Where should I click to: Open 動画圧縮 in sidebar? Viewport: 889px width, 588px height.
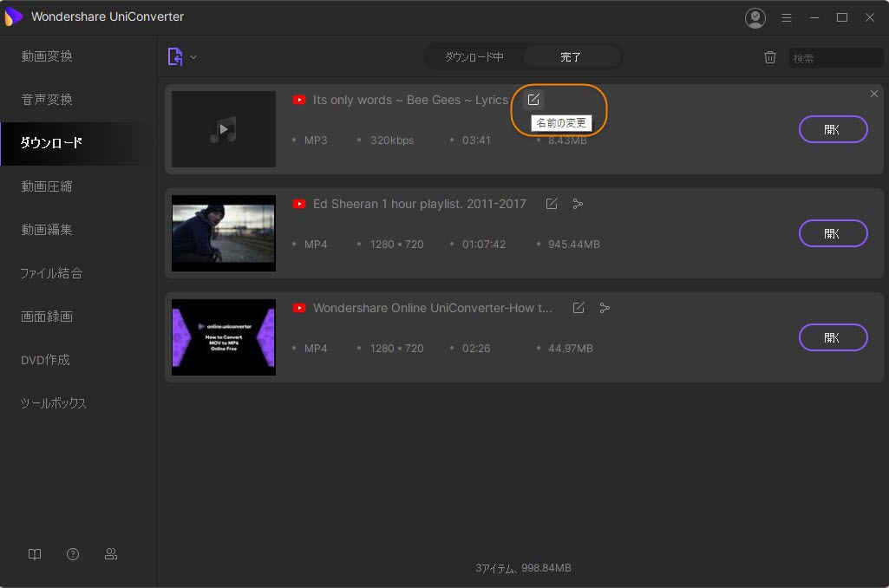tap(47, 186)
